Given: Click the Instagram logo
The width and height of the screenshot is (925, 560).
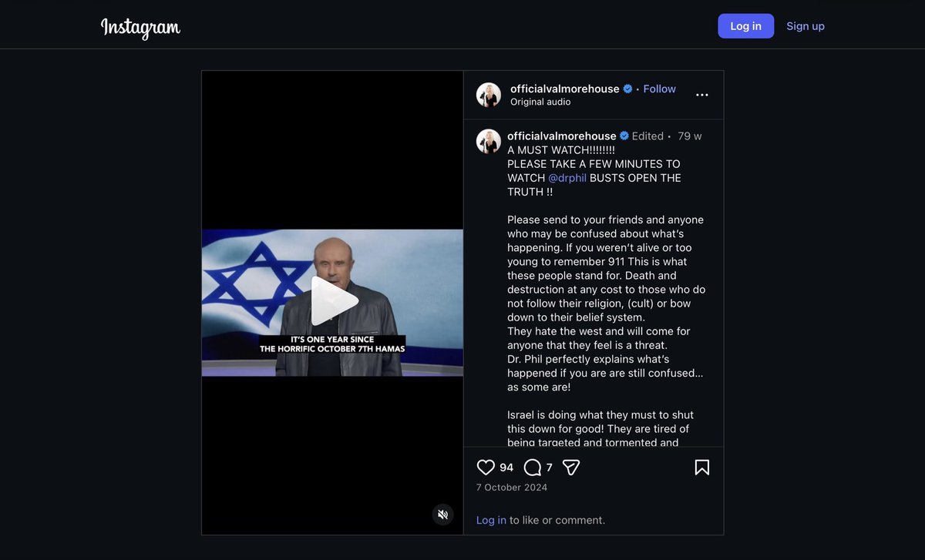Looking at the screenshot, I should (140, 28).
